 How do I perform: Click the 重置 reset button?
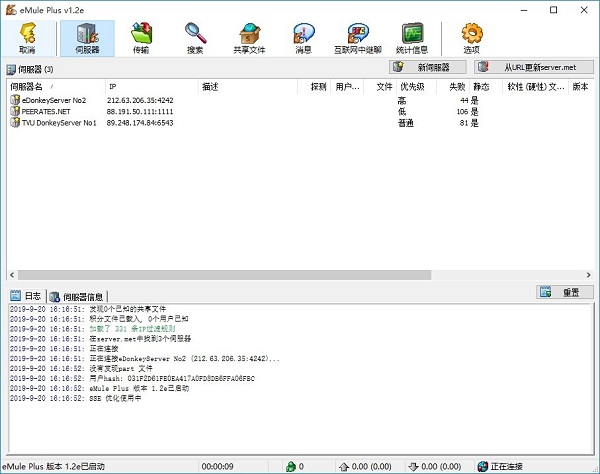click(x=565, y=293)
